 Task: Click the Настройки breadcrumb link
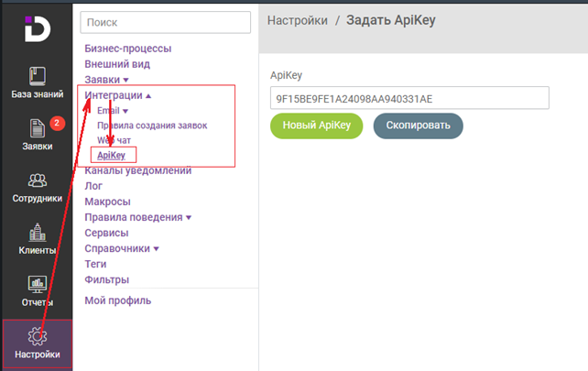(x=298, y=20)
